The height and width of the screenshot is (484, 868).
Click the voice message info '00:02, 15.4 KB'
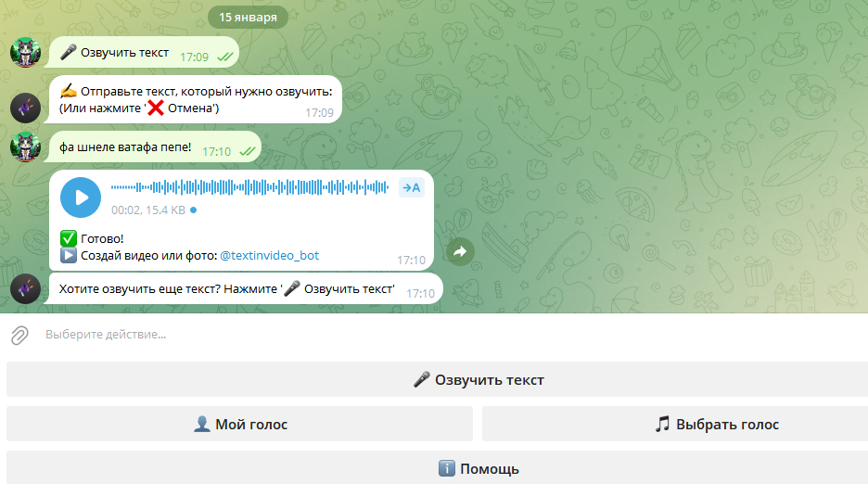click(x=148, y=210)
